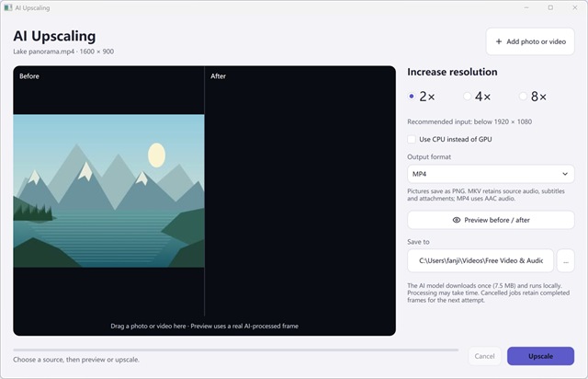Click the 'Increase resolution' heading
The width and height of the screenshot is (588, 379).
click(452, 72)
